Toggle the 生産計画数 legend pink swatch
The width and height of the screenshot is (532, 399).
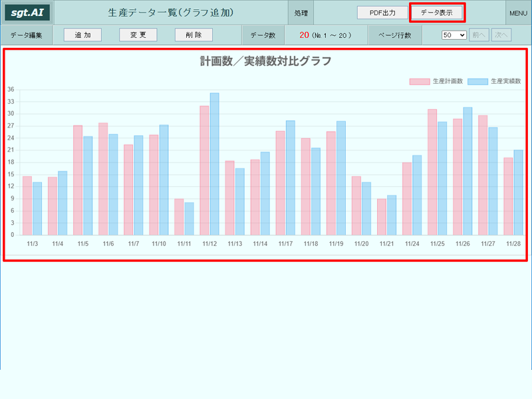420,81
